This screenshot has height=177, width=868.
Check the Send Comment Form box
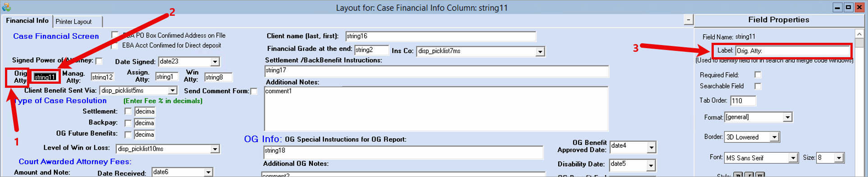coord(254,91)
